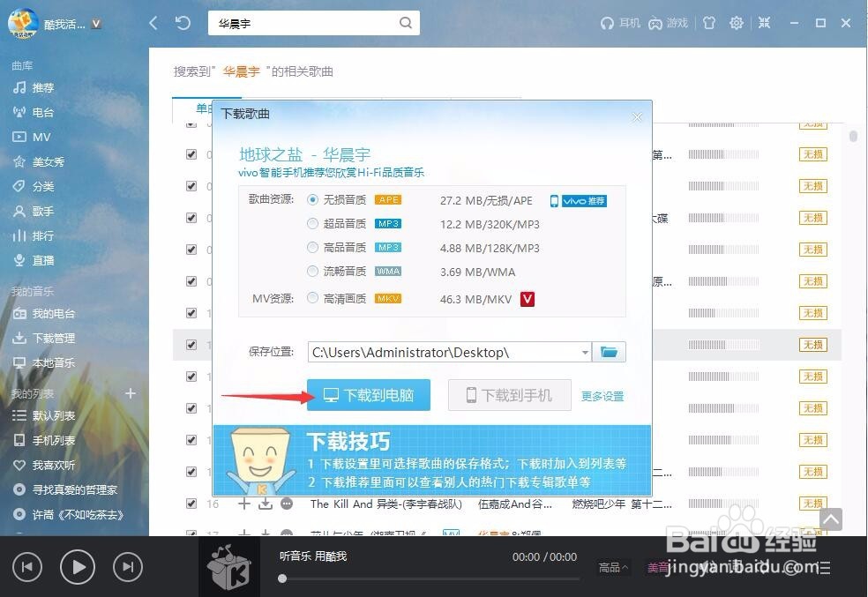The image size is (868, 597).
Task: Click the folder browse icon beside save location
Action: (609, 351)
